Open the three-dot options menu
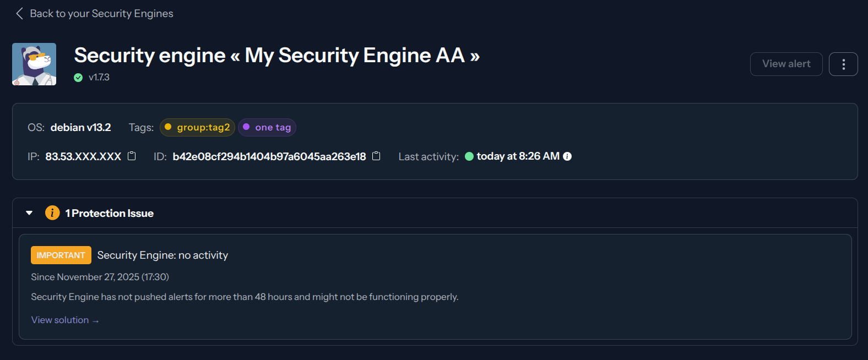Image resolution: width=868 pixels, height=360 pixels. 843,64
